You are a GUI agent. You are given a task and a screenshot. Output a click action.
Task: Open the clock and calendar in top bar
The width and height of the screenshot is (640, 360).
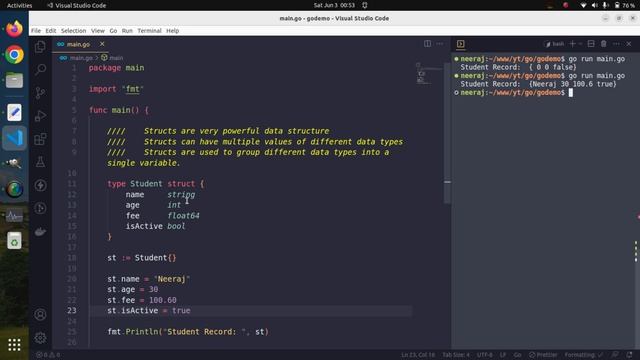tap(334, 5)
